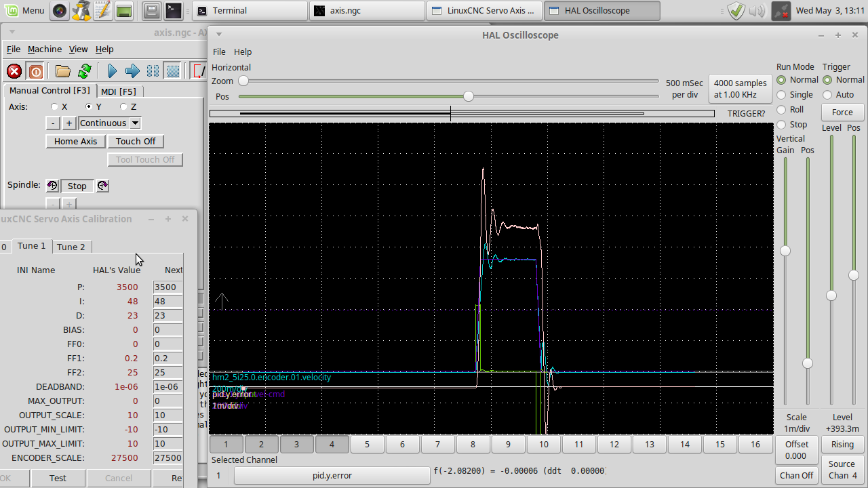
Task: Click the stop program square icon
Action: coord(173,71)
